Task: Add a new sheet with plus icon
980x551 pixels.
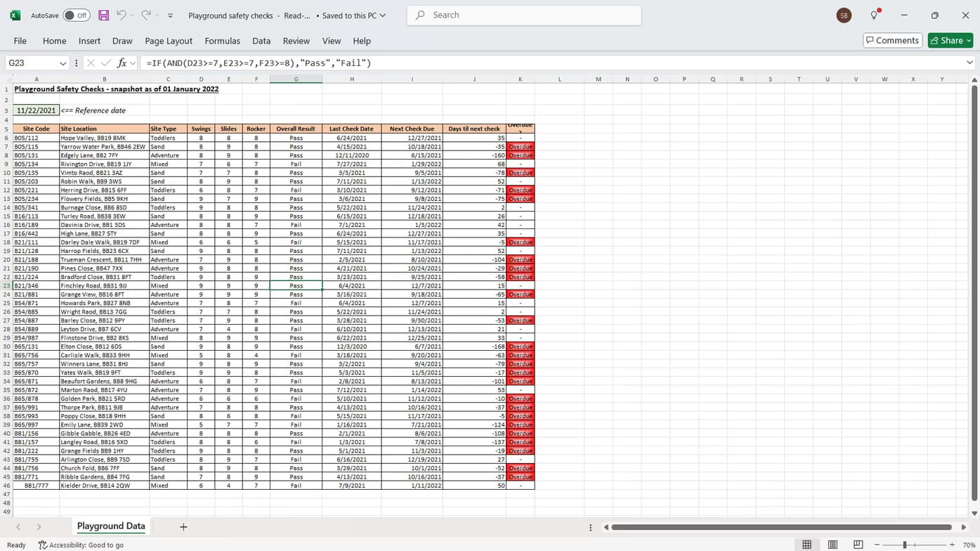Action: click(x=183, y=526)
